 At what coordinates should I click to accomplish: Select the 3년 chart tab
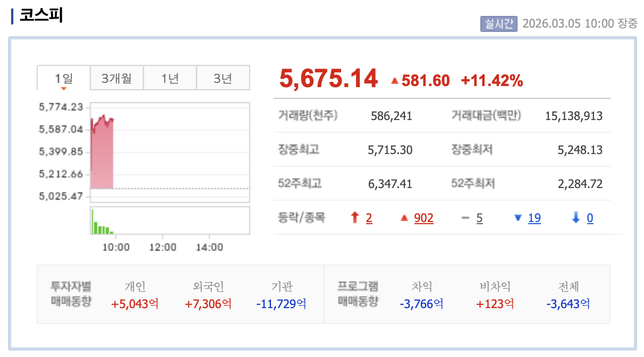pos(223,77)
